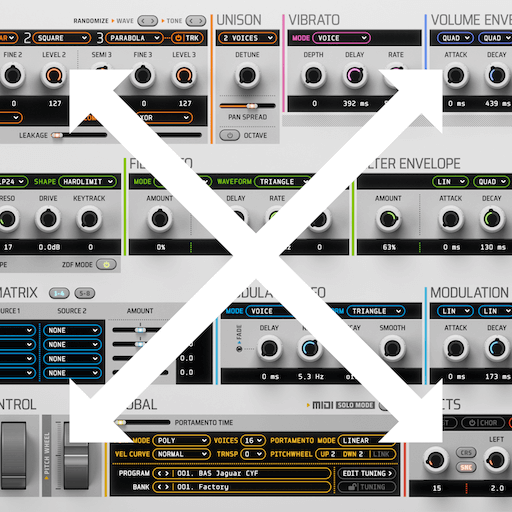Toggle the TRK power icon for oscillator 3
This screenshot has height=512, width=512.
[178, 38]
